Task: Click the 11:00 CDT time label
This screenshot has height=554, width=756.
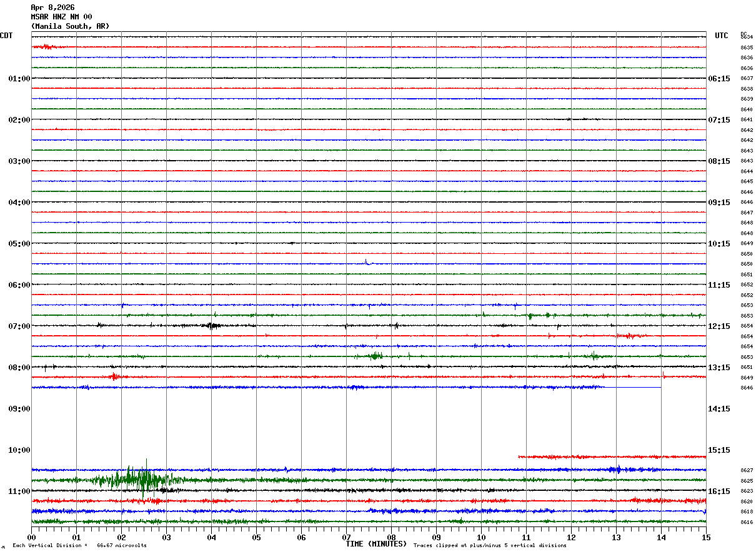Action: point(19,491)
